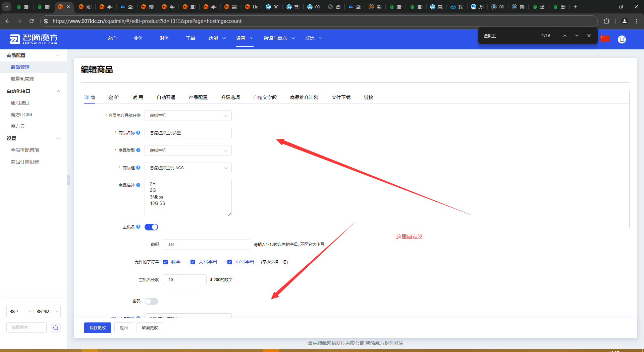Click the 返回 button
This screenshot has height=352, width=644.
[x=124, y=328]
